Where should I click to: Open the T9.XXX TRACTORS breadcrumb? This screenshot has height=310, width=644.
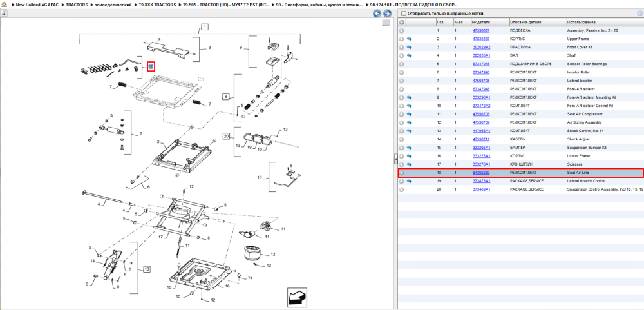click(x=157, y=5)
